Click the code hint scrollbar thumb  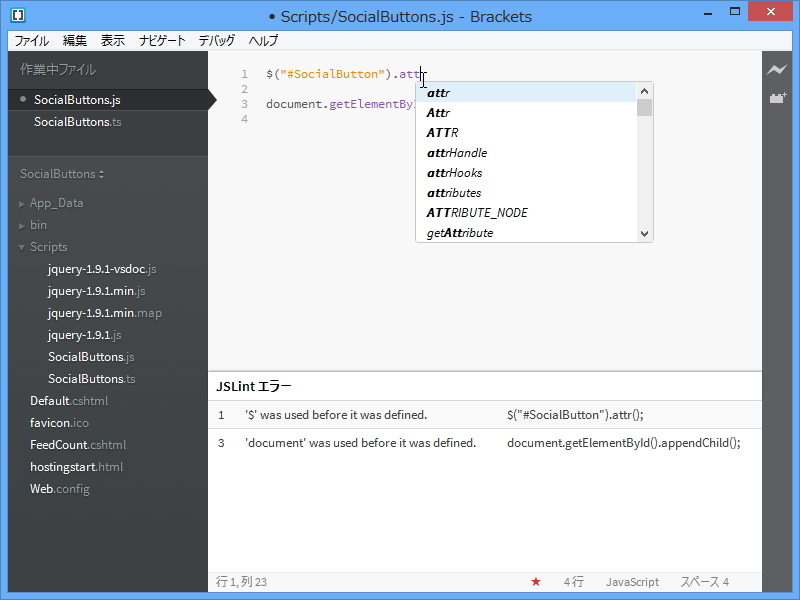(644, 108)
